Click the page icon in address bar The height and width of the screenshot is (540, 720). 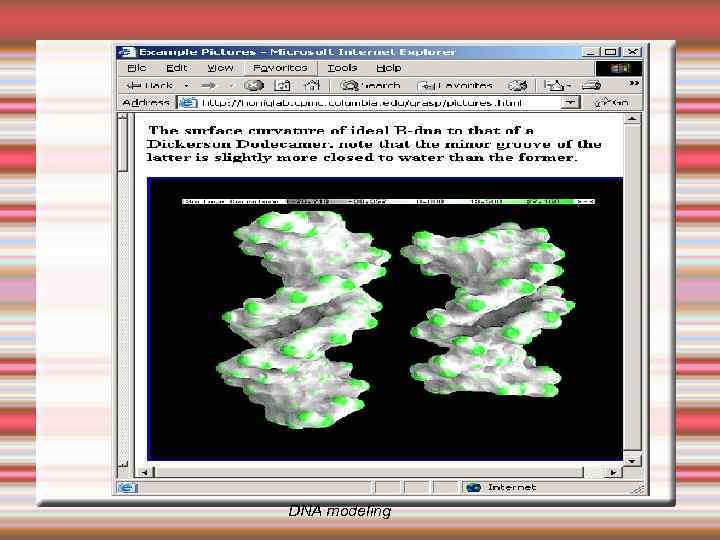coord(188,102)
